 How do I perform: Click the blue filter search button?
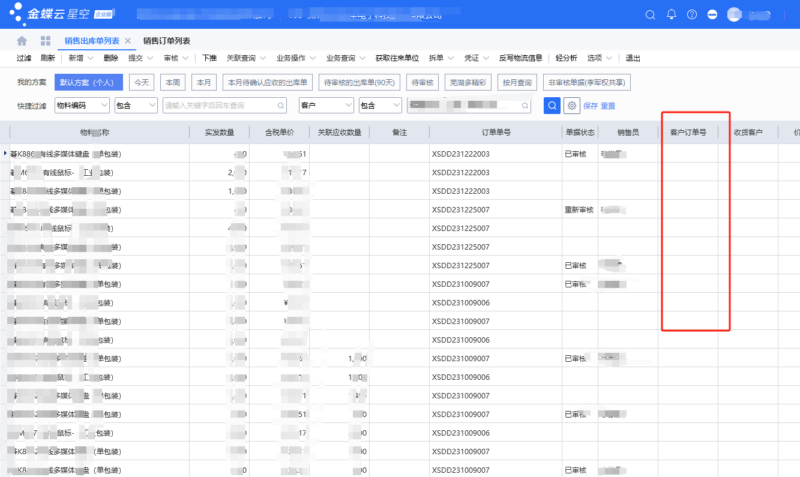click(x=551, y=105)
